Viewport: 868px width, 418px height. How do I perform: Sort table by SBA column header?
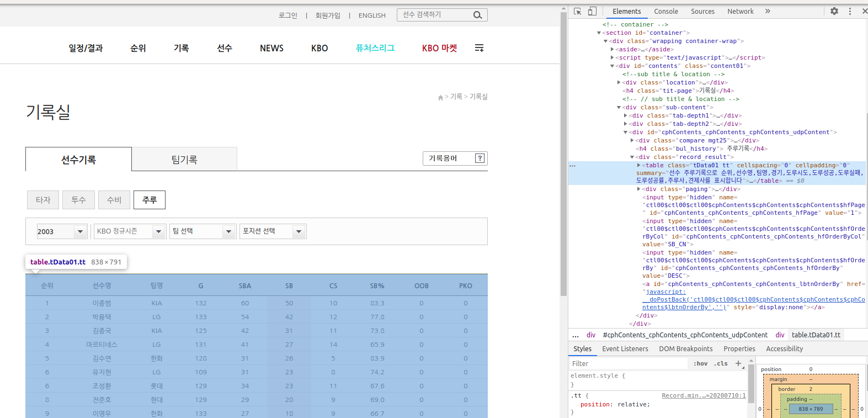[x=245, y=286]
